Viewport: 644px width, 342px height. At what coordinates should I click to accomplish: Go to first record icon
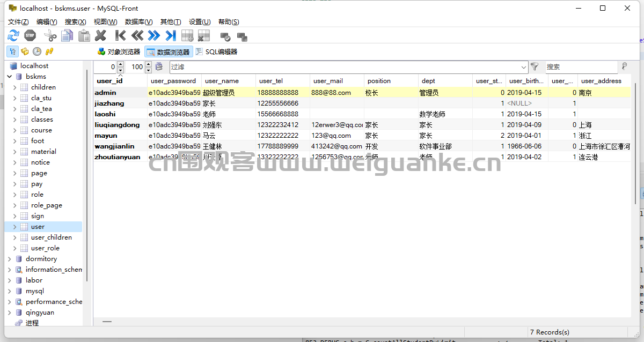(x=121, y=36)
